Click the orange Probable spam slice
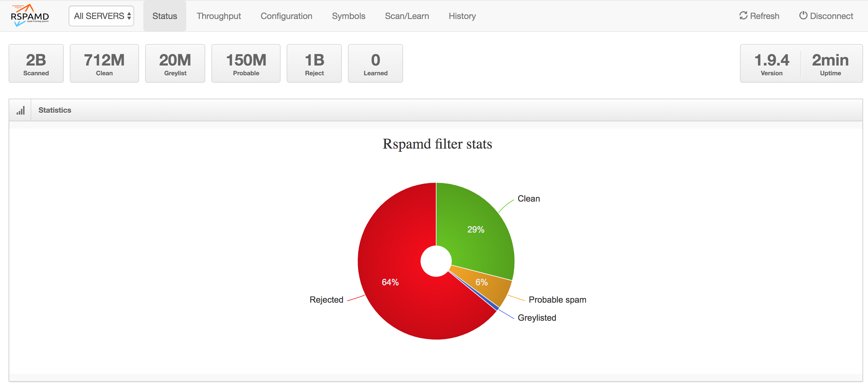 point(485,282)
